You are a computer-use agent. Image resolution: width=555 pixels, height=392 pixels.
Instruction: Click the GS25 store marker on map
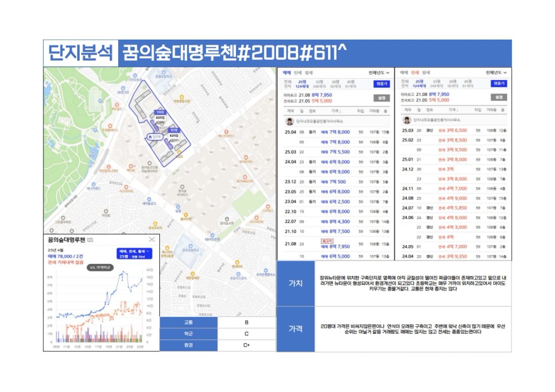180,153
